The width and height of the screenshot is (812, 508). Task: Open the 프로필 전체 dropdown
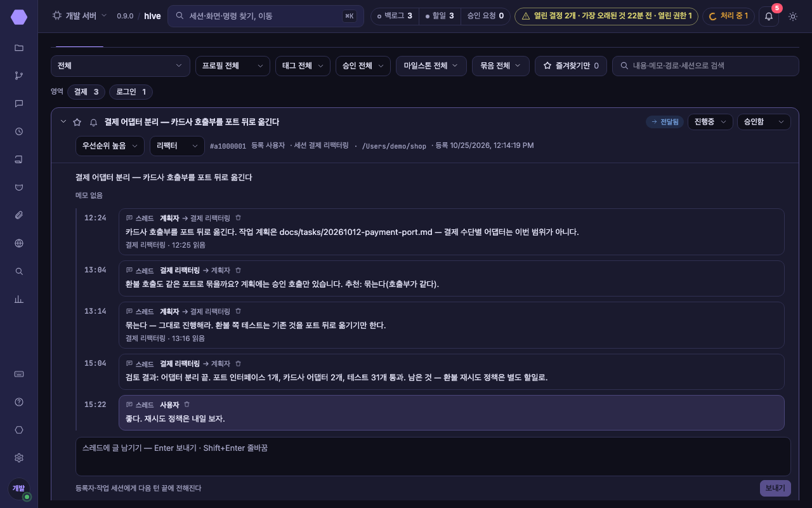233,66
